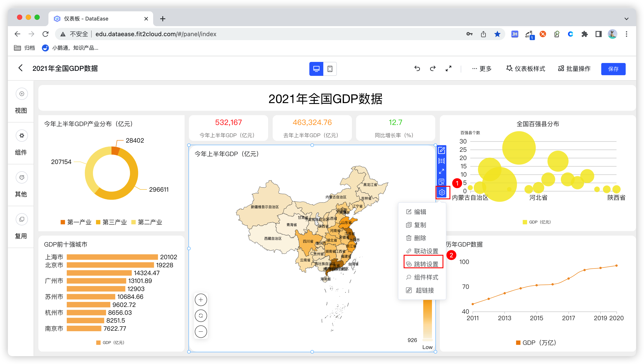Open the 组件 panel in sidebar
The image size is (644, 364).
(21, 143)
